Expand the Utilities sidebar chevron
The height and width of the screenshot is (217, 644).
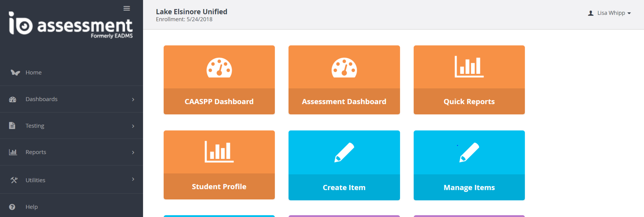click(133, 179)
